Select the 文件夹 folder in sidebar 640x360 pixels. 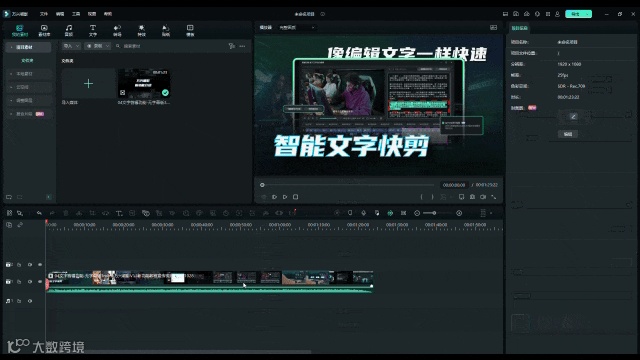coord(27,60)
